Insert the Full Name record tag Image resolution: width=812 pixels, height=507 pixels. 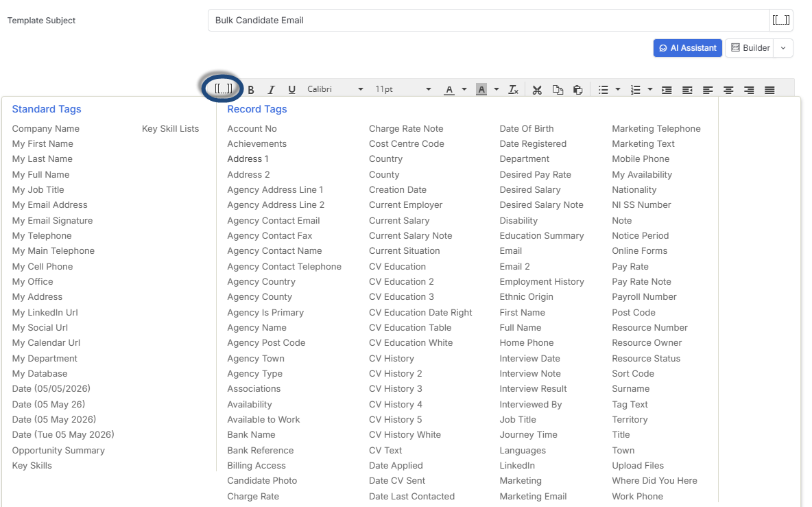pos(520,328)
